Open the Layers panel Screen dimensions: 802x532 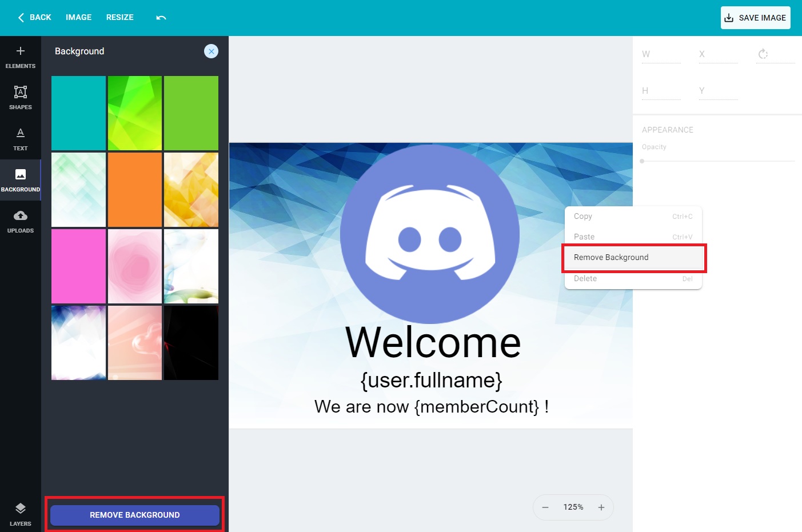(21, 514)
